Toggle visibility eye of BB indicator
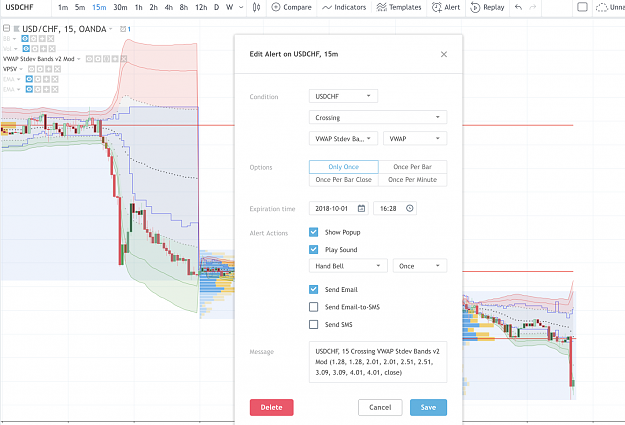Viewport: 625px width, 425px height. pyautogui.click(x=25, y=39)
